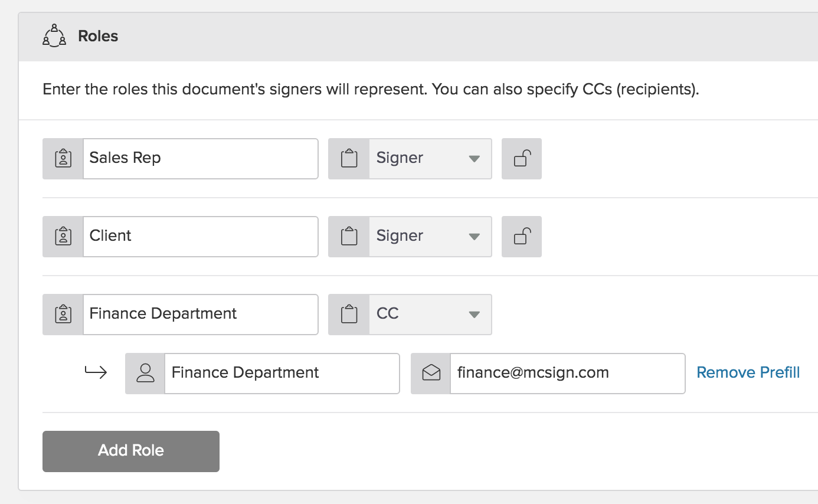
Task: Click the badge icon beside Client
Action: point(63,237)
